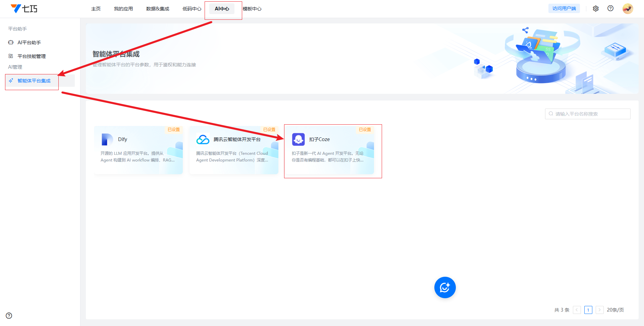Screen dimensions: 644x326
Task: Open the 数据&集成 navigation tab
Action: [x=158, y=9]
